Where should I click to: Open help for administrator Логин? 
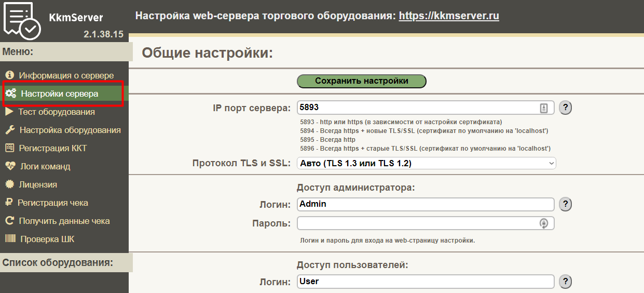point(566,204)
